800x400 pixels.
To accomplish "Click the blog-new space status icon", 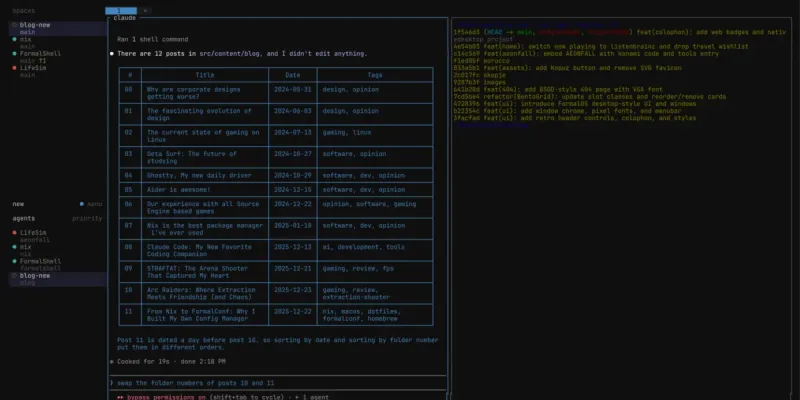I will (x=14, y=25).
